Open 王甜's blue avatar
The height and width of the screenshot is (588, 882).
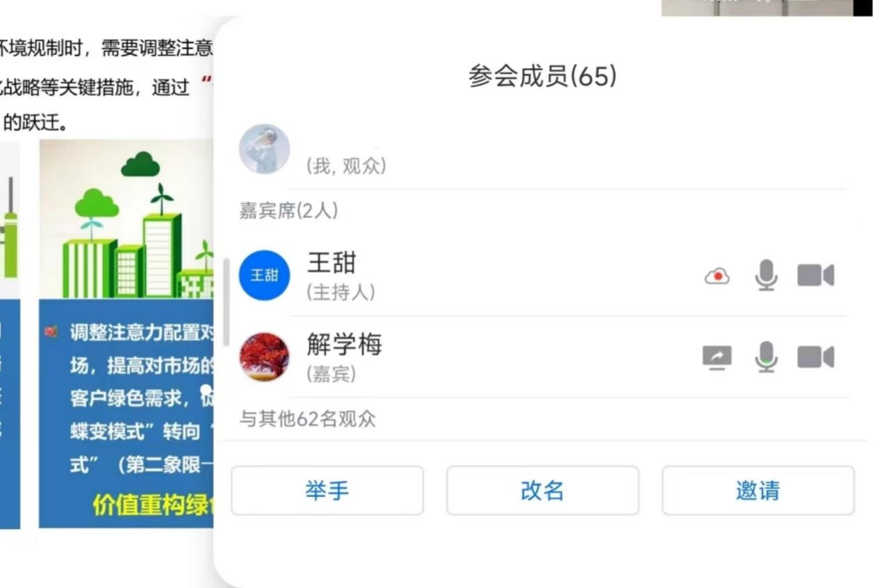(264, 275)
